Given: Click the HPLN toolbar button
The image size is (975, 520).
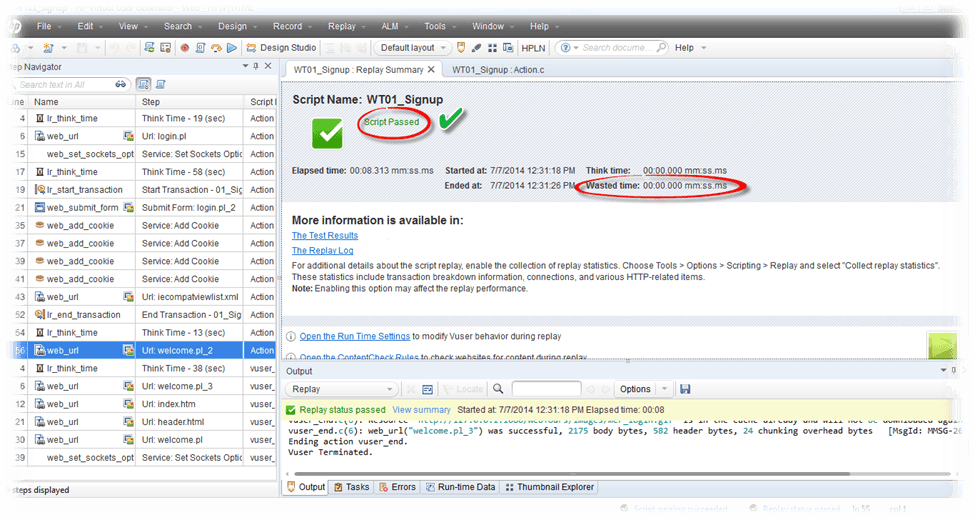Looking at the screenshot, I should tap(533, 47).
